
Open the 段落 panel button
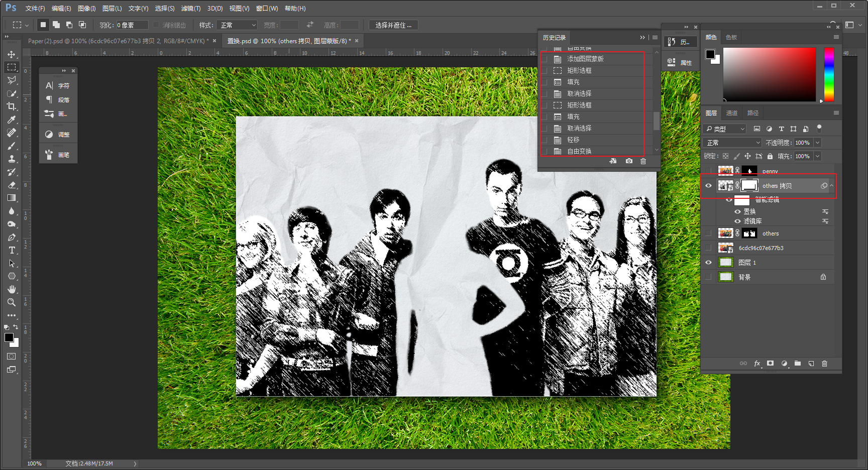[x=58, y=100]
